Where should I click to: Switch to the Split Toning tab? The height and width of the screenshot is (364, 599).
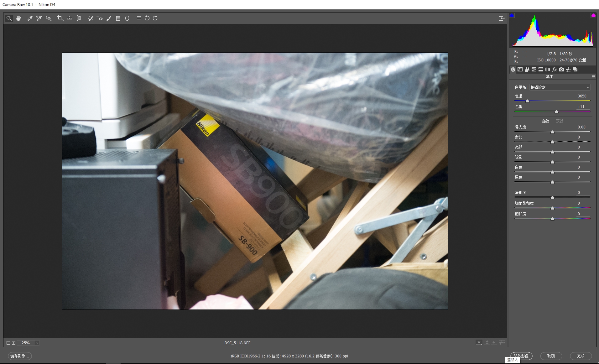pyautogui.click(x=541, y=70)
